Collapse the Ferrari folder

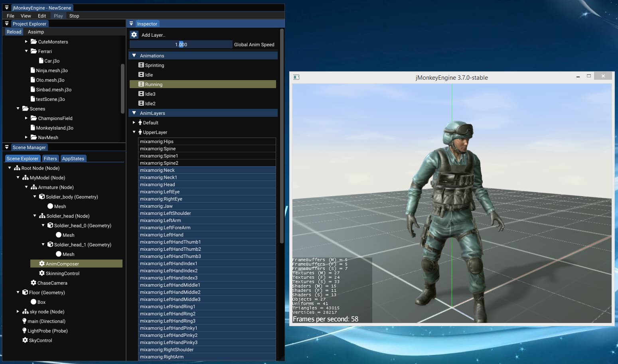[x=26, y=51]
